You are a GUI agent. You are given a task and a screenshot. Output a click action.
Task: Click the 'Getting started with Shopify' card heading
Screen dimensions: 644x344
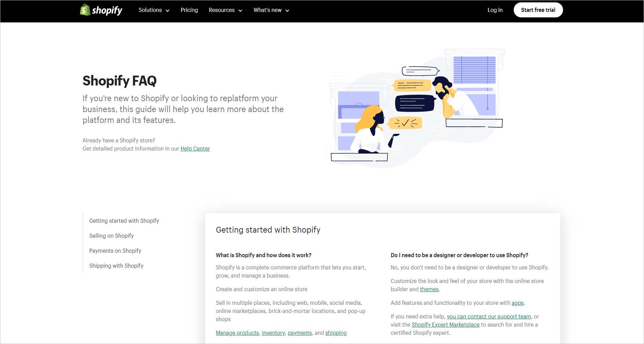268,230
